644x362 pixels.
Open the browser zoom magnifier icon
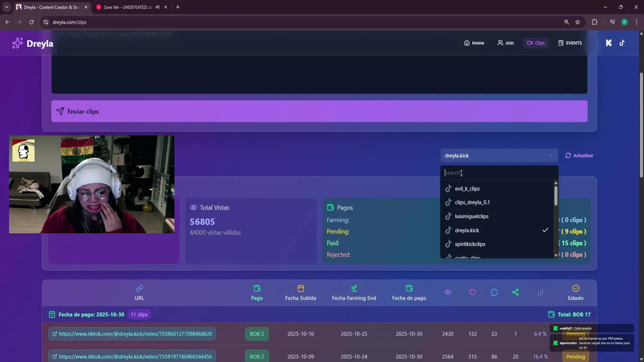[x=567, y=22]
